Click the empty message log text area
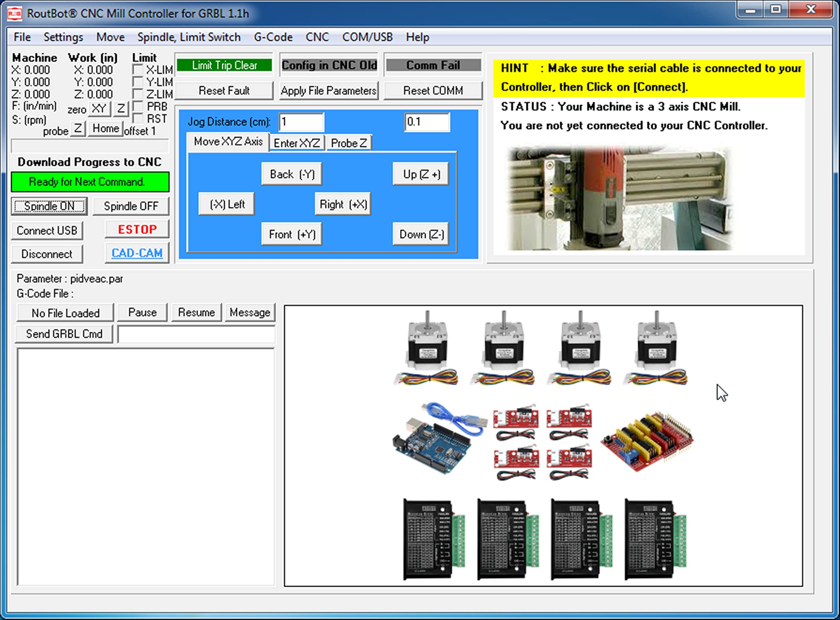 point(146,467)
